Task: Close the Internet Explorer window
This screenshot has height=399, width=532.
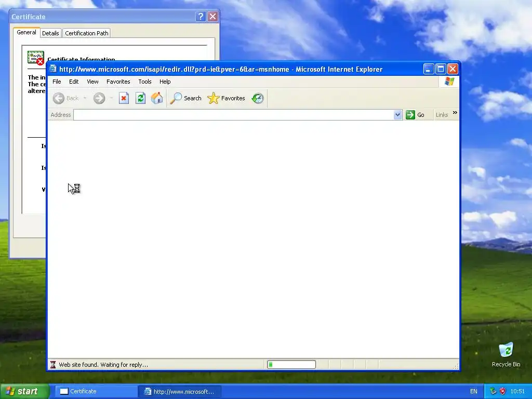Action: click(453, 69)
